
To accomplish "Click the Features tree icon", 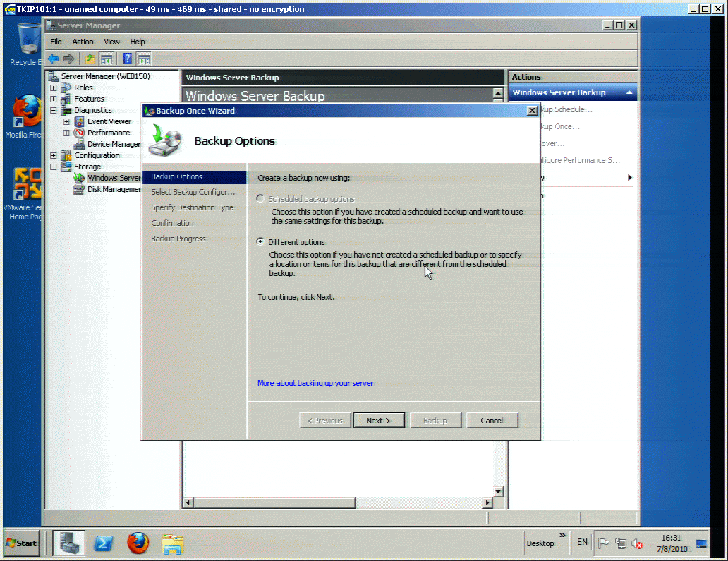I will click(x=66, y=99).
